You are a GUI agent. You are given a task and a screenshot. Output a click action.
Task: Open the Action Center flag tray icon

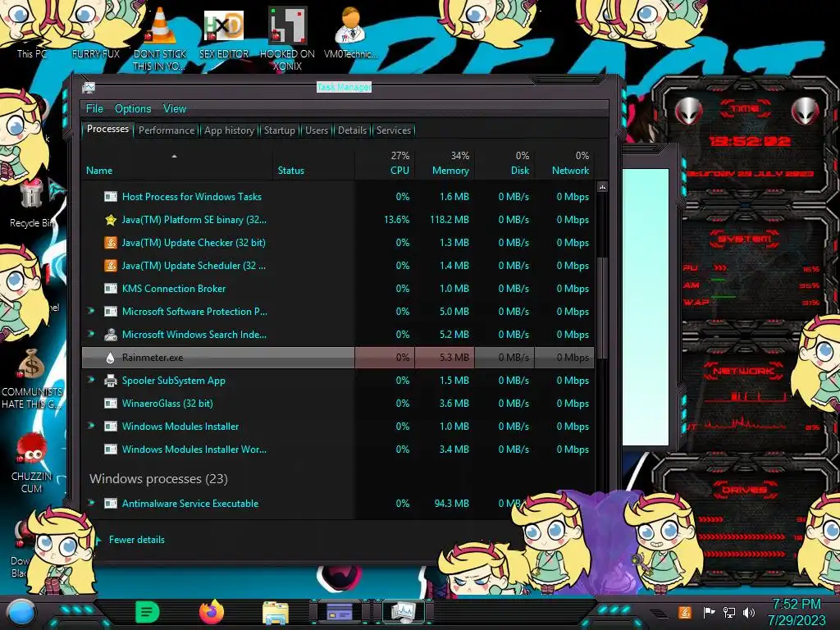click(x=709, y=612)
